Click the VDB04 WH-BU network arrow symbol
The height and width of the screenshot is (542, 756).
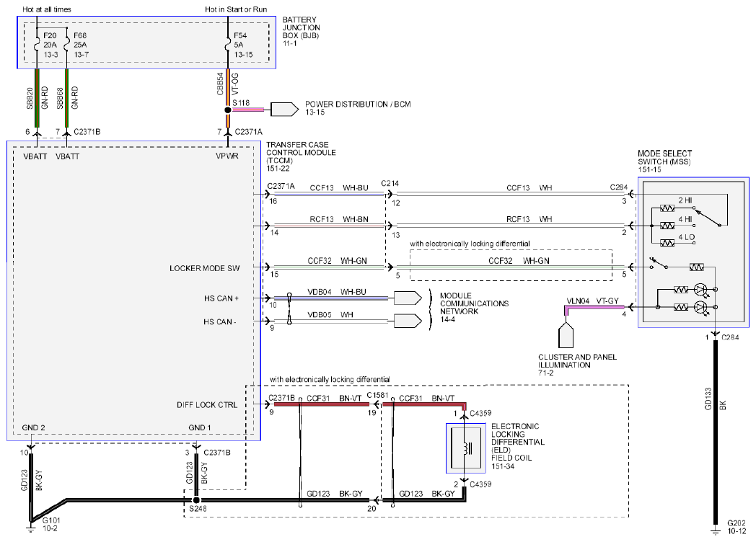pyautogui.click(x=408, y=298)
